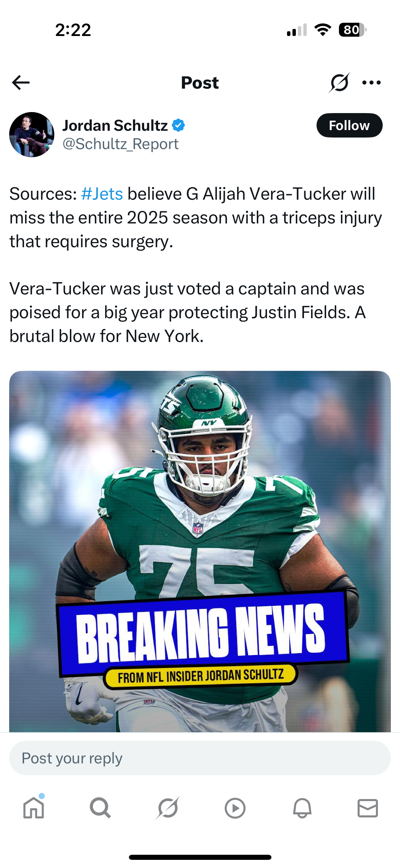Image resolution: width=400 pixels, height=868 pixels.
Task: Open the Notifications bell tab
Action: click(302, 808)
